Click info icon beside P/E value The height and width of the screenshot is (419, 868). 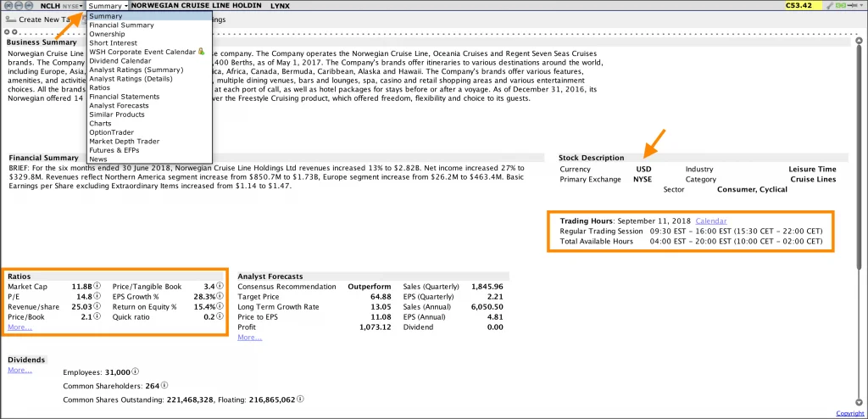point(97,297)
